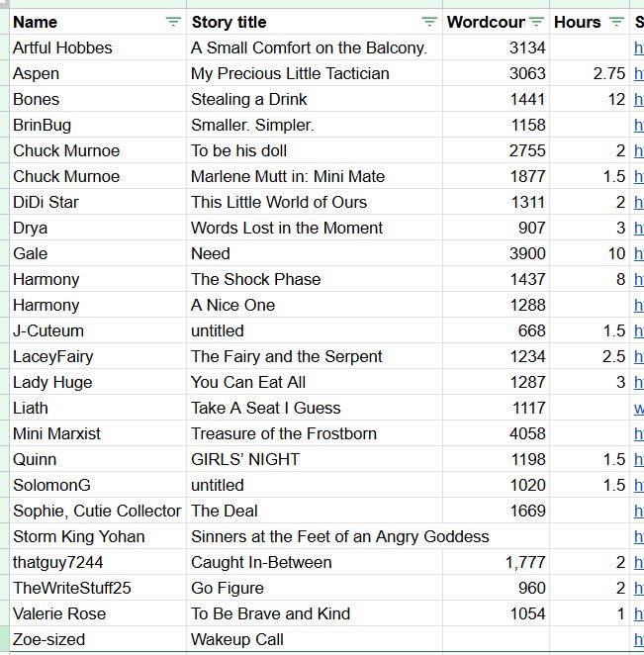Viewport: 644px width, 655px height.
Task: Select the cell 'J-Cuteum'
Action: [x=98, y=330]
